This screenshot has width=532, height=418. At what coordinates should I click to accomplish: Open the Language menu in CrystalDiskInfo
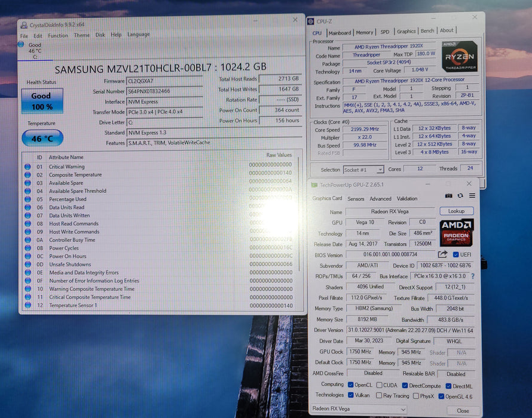click(x=139, y=35)
